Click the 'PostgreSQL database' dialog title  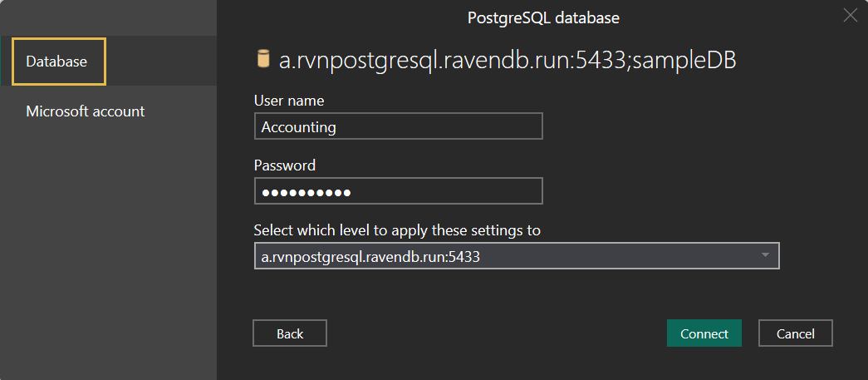543,17
